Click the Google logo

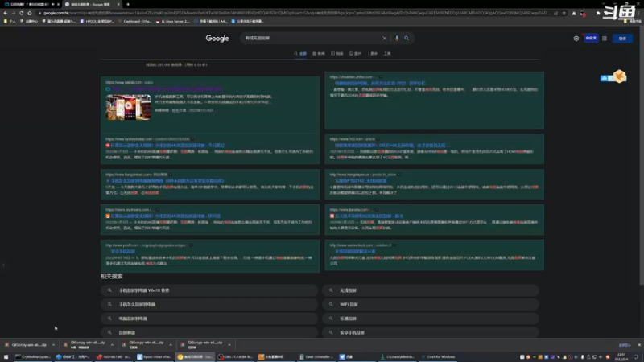(217, 38)
